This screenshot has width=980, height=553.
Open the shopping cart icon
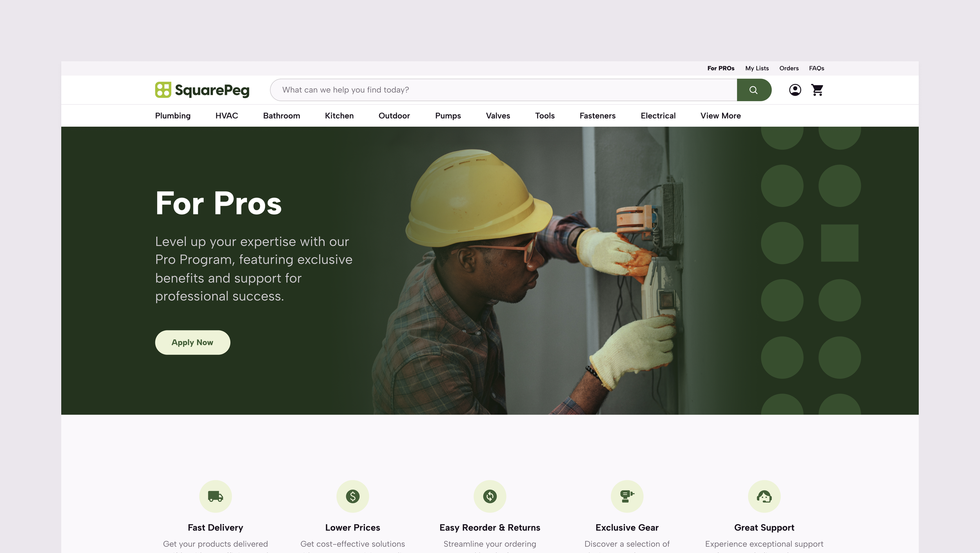pyautogui.click(x=817, y=90)
